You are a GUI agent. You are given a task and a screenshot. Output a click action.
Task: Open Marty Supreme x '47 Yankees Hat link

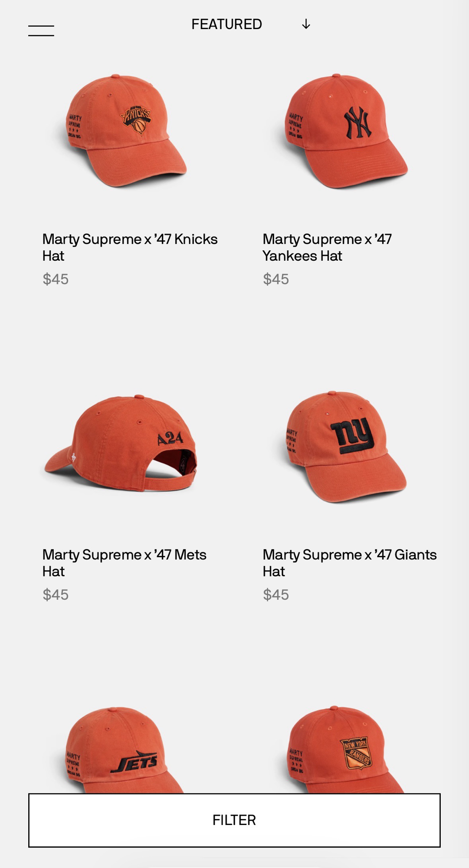pos(327,247)
